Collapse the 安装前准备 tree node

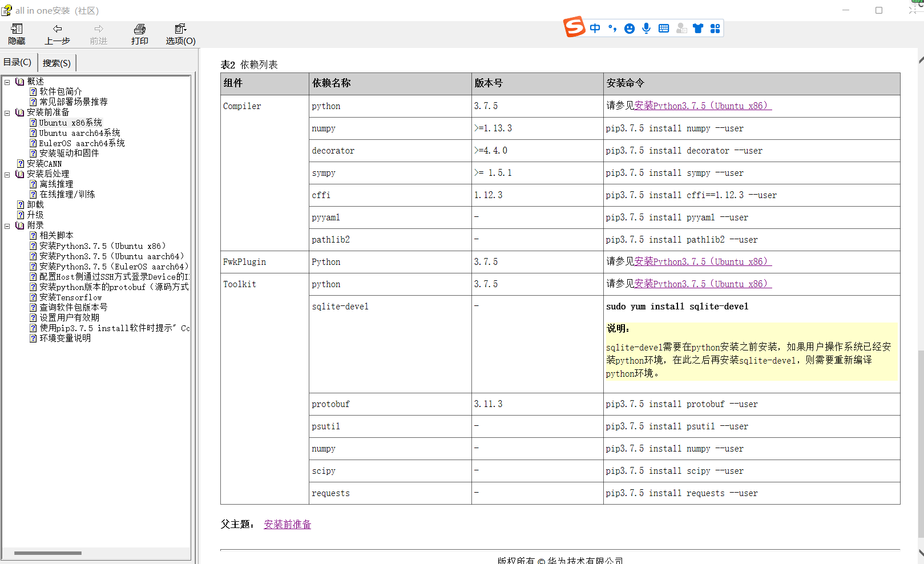point(7,112)
